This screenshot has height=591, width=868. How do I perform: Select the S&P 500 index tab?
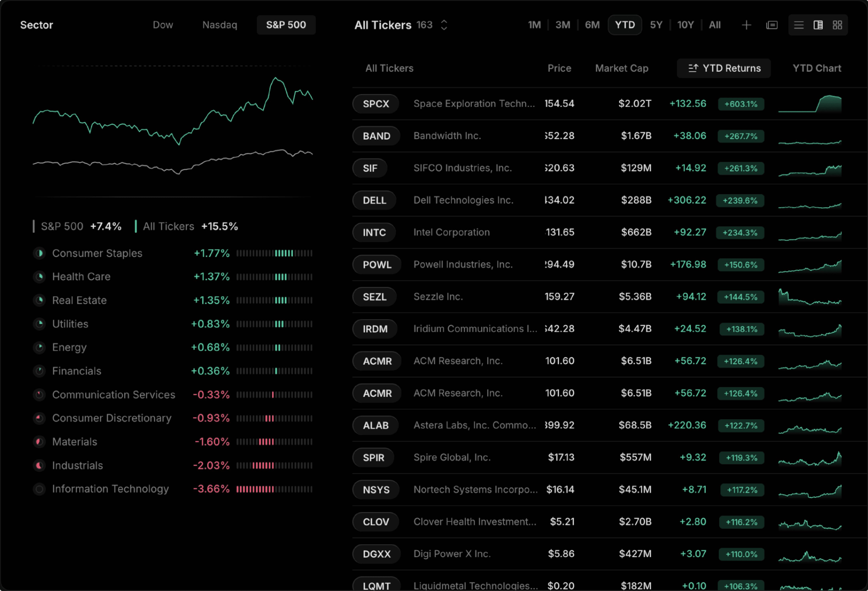pos(286,25)
